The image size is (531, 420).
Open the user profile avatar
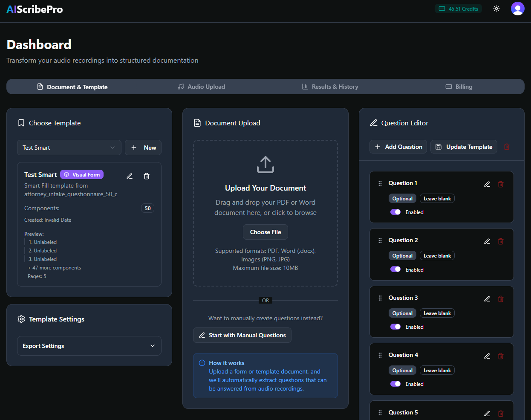click(x=518, y=9)
